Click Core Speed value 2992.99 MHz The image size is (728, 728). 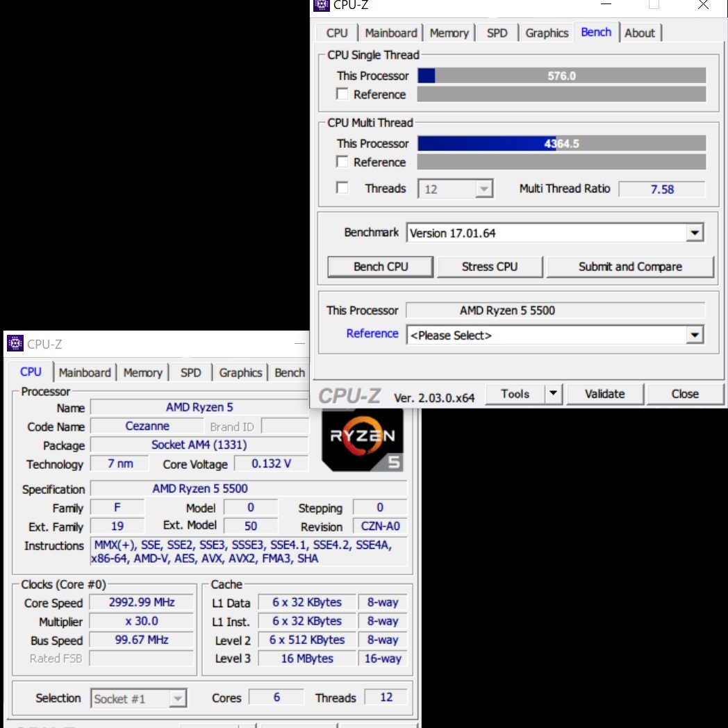pos(142,602)
